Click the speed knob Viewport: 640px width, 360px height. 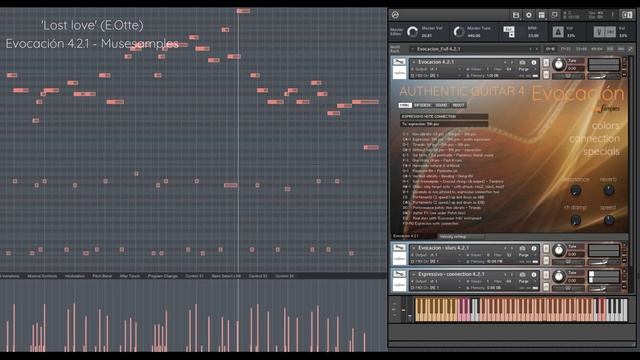(x=609, y=220)
